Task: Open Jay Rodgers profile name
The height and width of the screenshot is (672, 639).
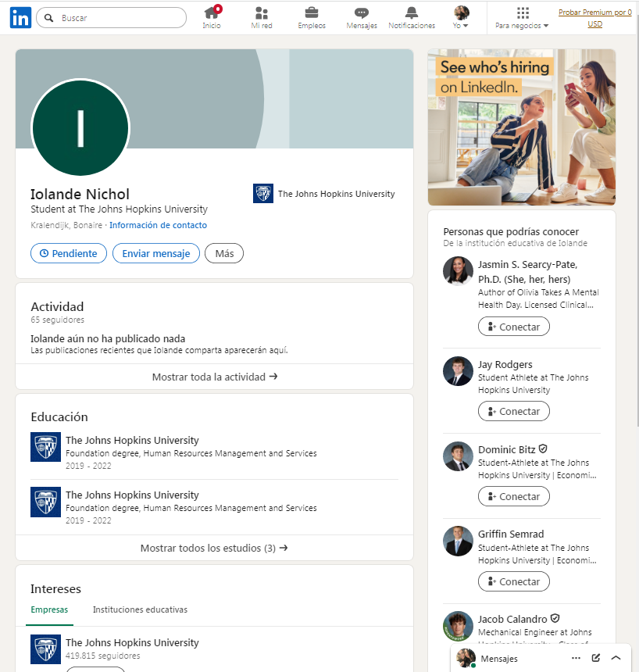Action: click(505, 364)
